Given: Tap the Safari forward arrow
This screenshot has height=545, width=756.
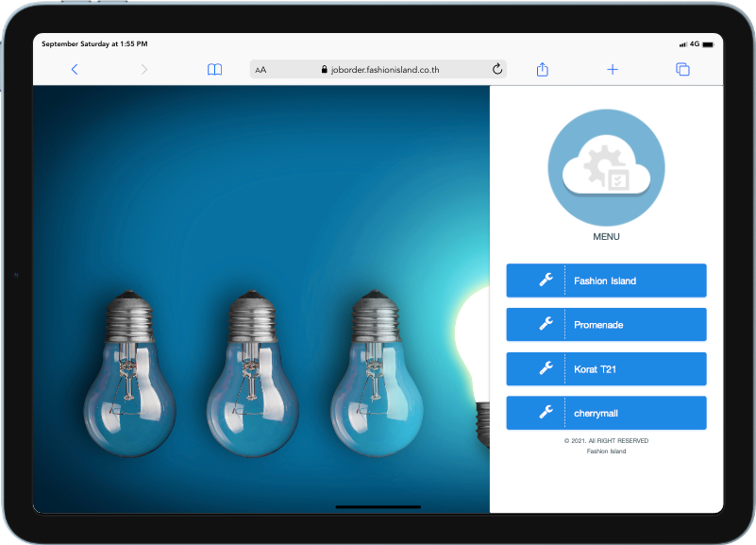Looking at the screenshot, I should tap(143, 69).
